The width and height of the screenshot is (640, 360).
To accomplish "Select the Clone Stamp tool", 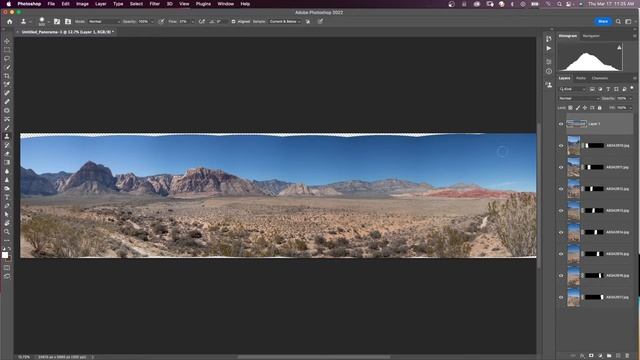I will pyautogui.click(x=7, y=136).
